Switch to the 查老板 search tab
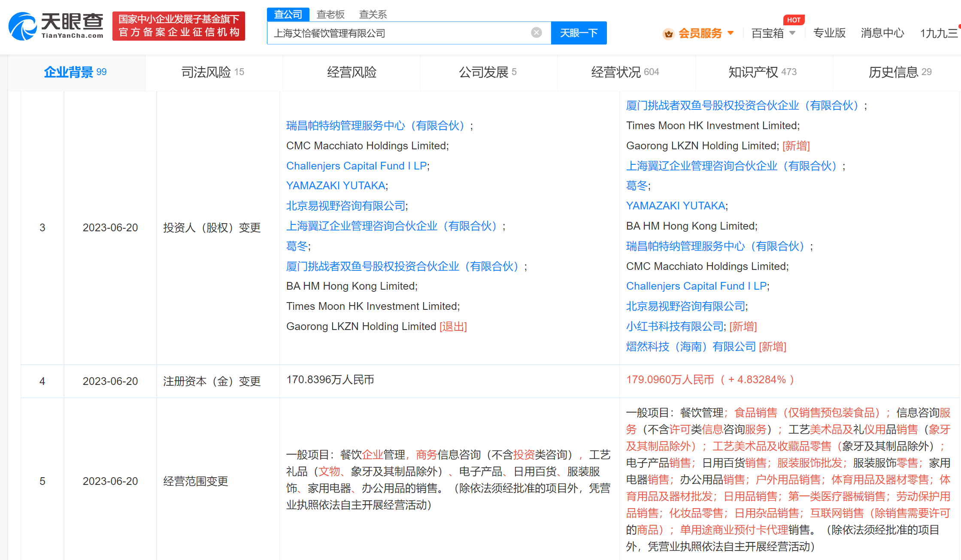 [330, 15]
